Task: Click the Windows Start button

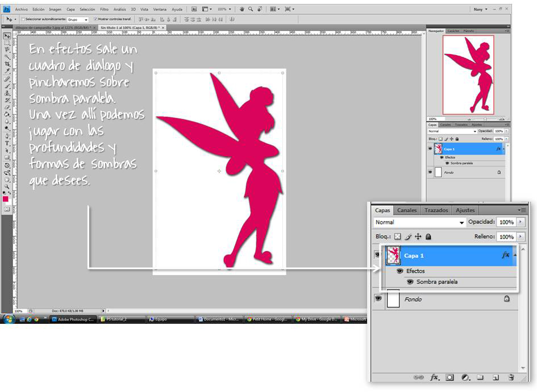Action: tap(8, 319)
